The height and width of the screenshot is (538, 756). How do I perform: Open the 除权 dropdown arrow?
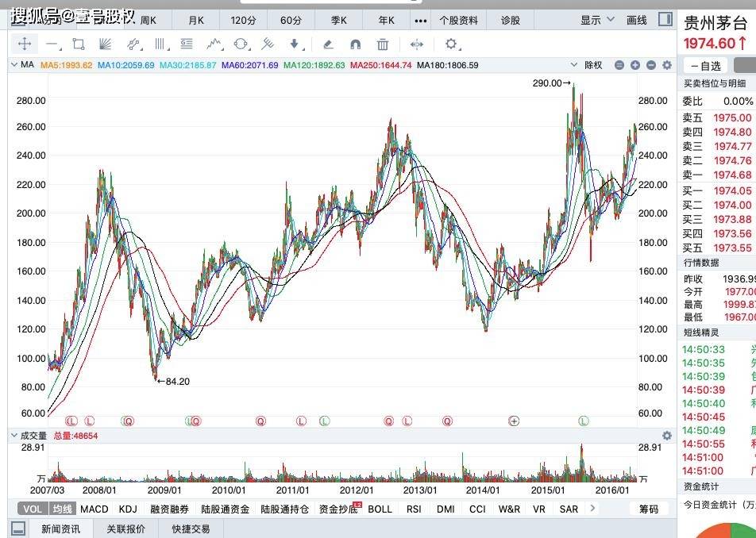(574, 64)
